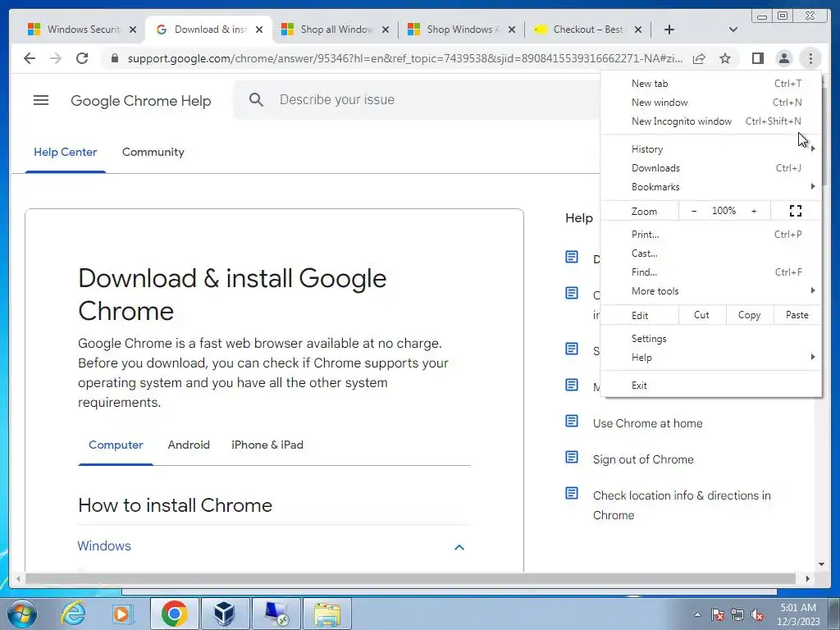Click Paste in the Edit row
Viewport: 840px width, 630px height.
[x=797, y=315]
